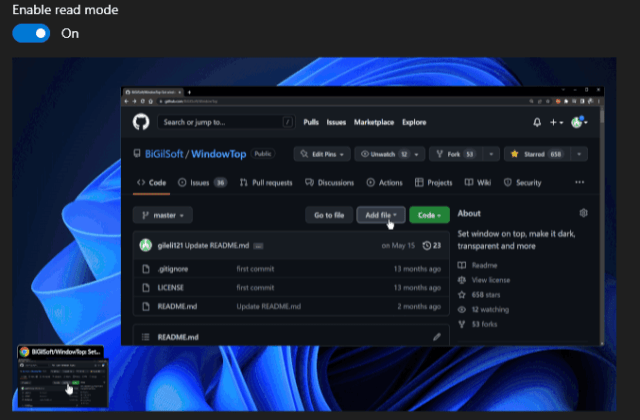Screen dimensions: 640x420
Task: Open Marketplace in the header
Action: coord(374,122)
